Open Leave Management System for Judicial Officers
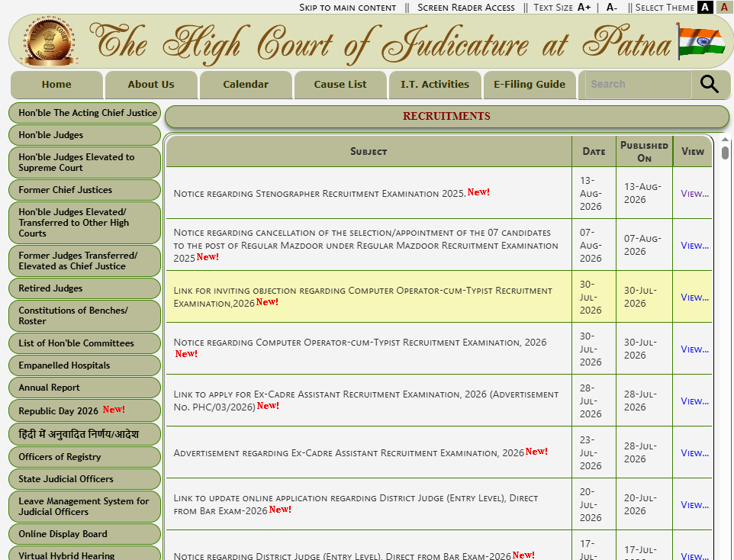 (x=85, y=506)
